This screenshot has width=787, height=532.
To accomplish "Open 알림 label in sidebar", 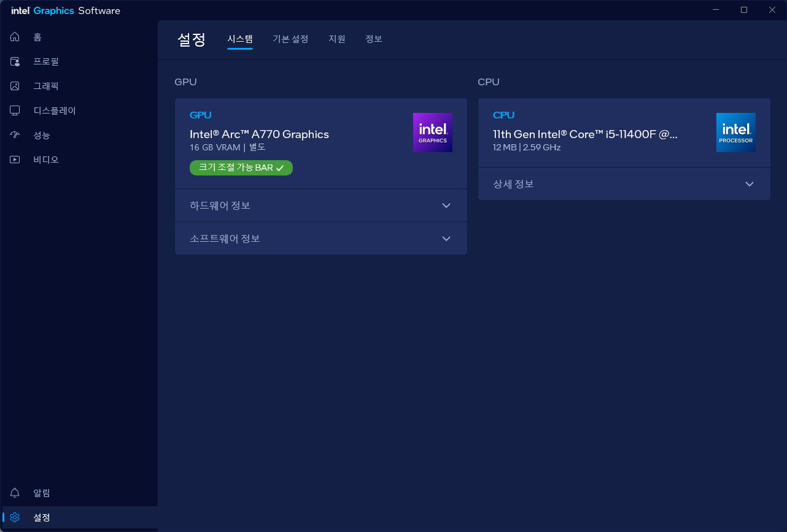I will click(42, 493).
